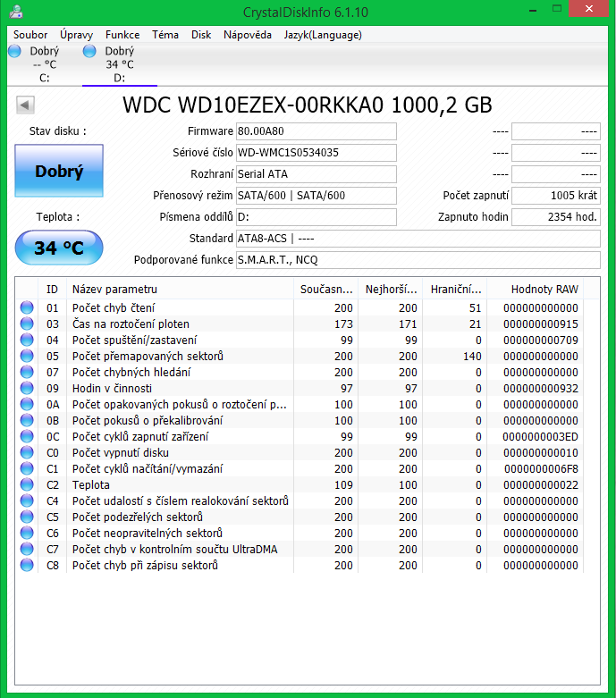This screenshot has width=616, height=698.
Task: Click status orb for row C1 načítání/vymazání
Action: [x=27, y=468]
